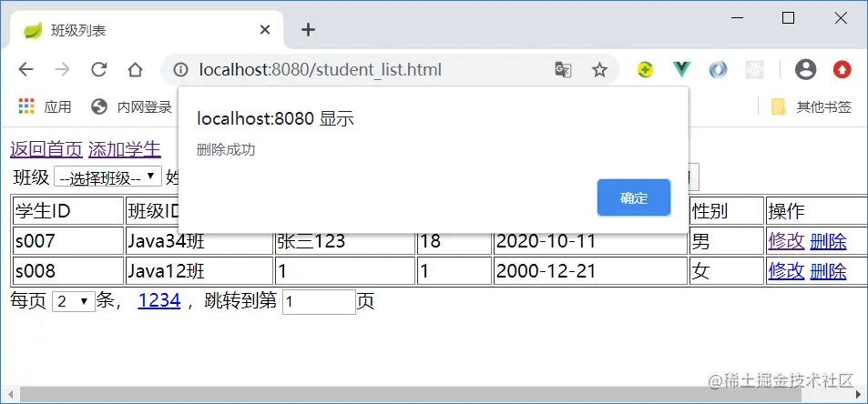The image size is (868, 404).
Task: Open the 应用 apps shortcut
Action: [46, 106]
